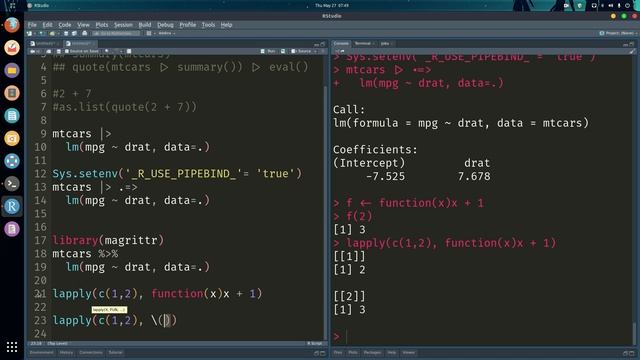640x360 pixels.
Task: Open the Plots tab in the lower-right pane
Action: [x=353, y=353]
